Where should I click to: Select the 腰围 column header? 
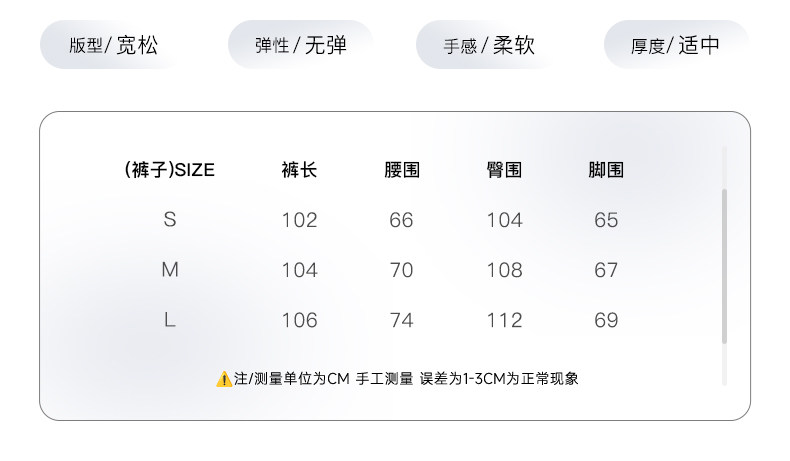tap(401, 170)
